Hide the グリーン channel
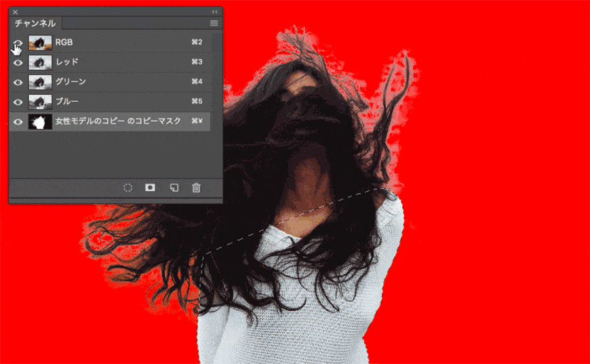The image size is (590, 364). click(x=18, y=82)
